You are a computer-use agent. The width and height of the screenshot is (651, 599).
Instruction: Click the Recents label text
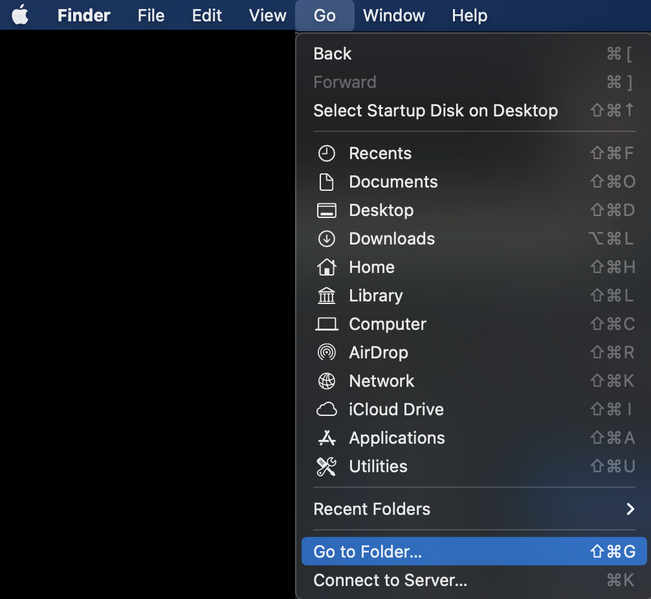380,153
